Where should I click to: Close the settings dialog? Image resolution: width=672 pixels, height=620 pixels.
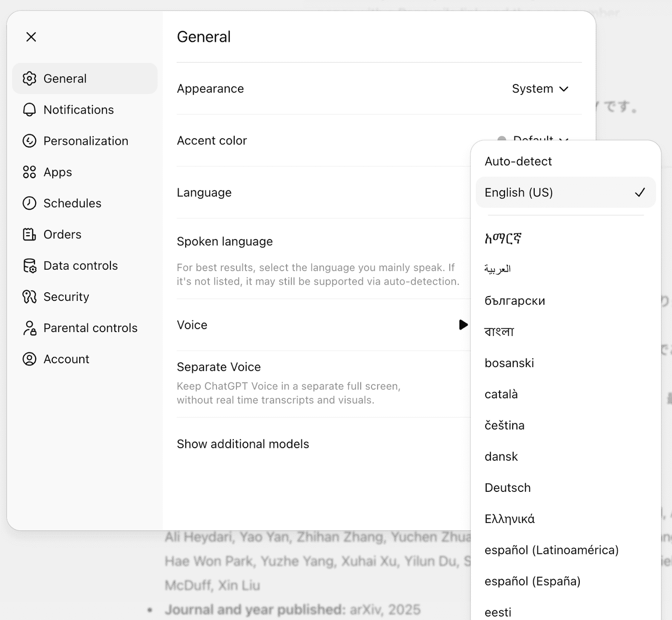click(x=31, y=37)
